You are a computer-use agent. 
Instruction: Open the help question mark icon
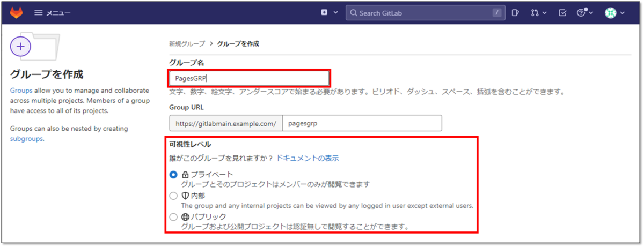[x=581, y=13]
